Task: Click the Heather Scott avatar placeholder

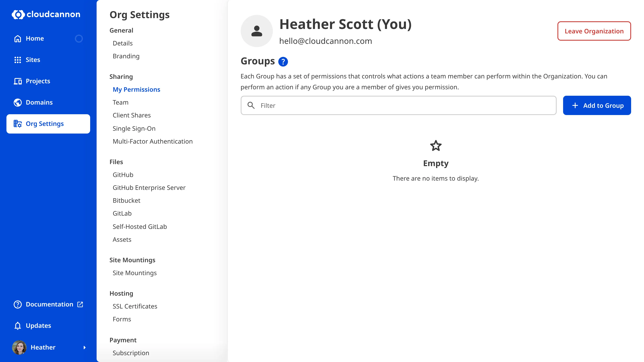Action: (x=257, y=31)
